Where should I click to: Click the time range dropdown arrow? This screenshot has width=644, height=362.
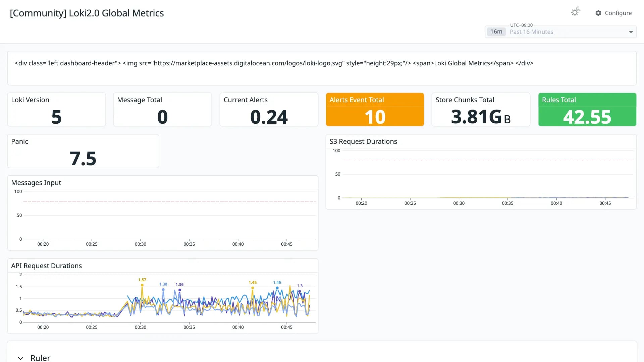pos(631,32)
